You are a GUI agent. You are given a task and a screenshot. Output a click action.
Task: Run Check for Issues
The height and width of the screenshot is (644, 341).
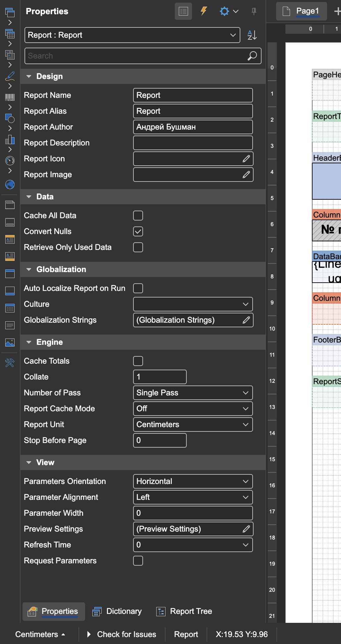[122, 634]
